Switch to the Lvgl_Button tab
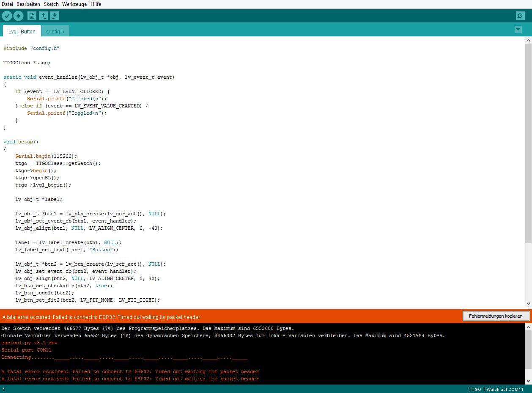 pyautogui.click(x=22, y=31)
